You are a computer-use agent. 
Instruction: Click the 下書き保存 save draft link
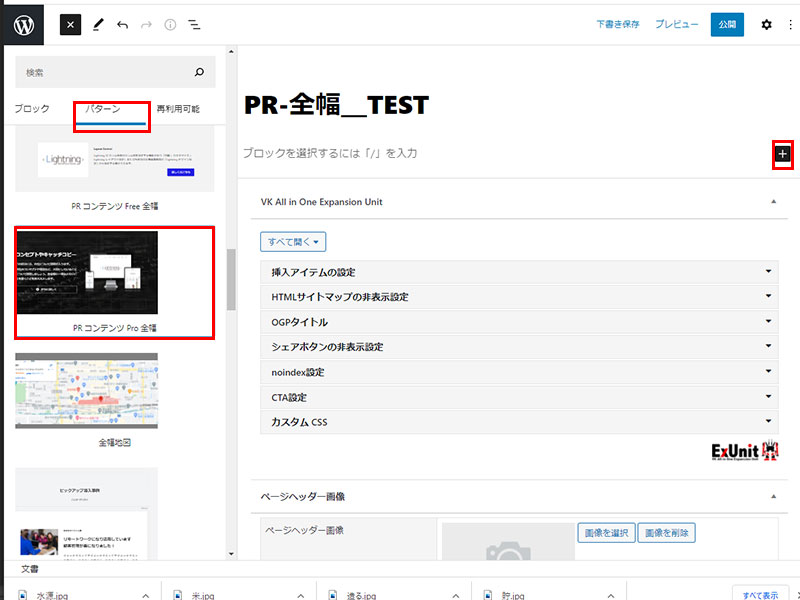click(x=618, y=24)
